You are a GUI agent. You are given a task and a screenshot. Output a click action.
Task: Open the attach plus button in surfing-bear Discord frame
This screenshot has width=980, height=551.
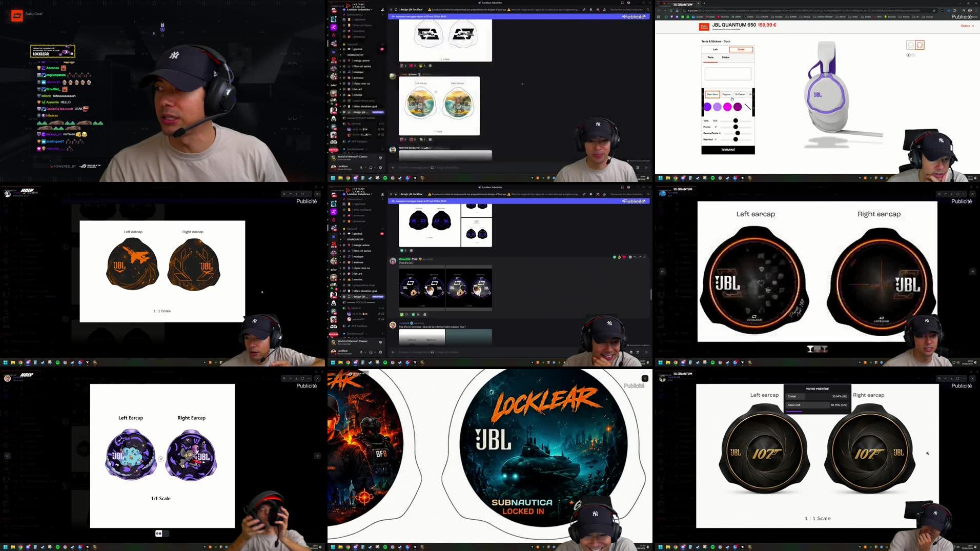pyautogui.click(x=393, y=168)
